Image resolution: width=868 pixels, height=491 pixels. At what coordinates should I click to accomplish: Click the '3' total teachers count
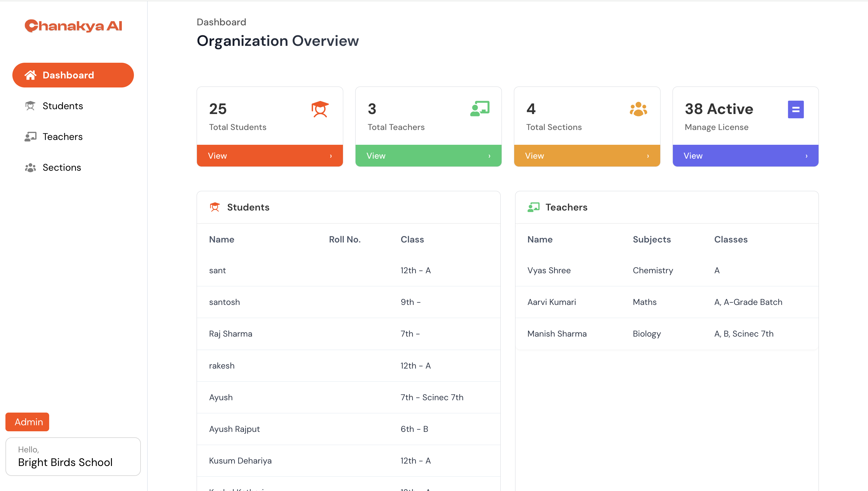click(x=372, y=109)
